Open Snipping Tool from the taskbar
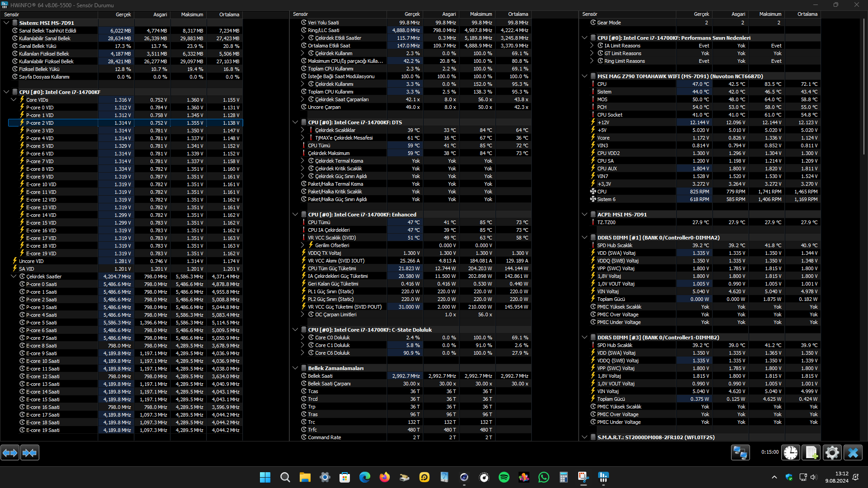The width and height of the screenshot is (868, 488). pos(584,477)
